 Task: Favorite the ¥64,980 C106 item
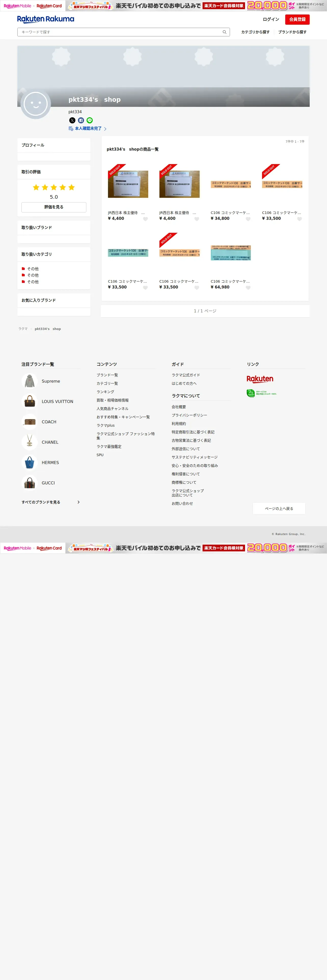[248, 287]
